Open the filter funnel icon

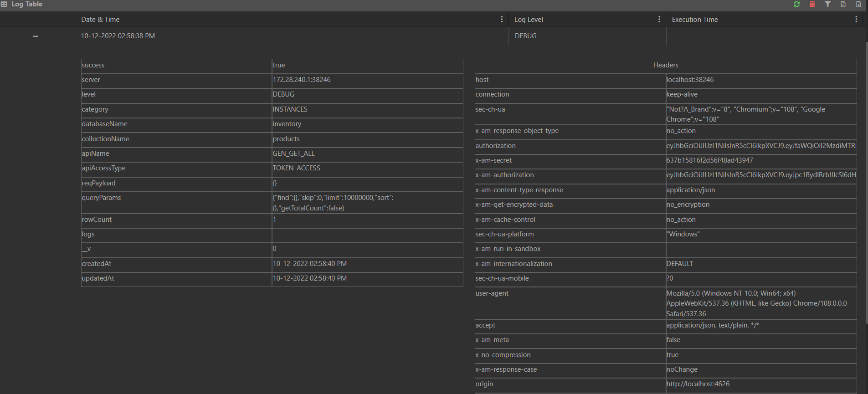click(x=827, y=4)
